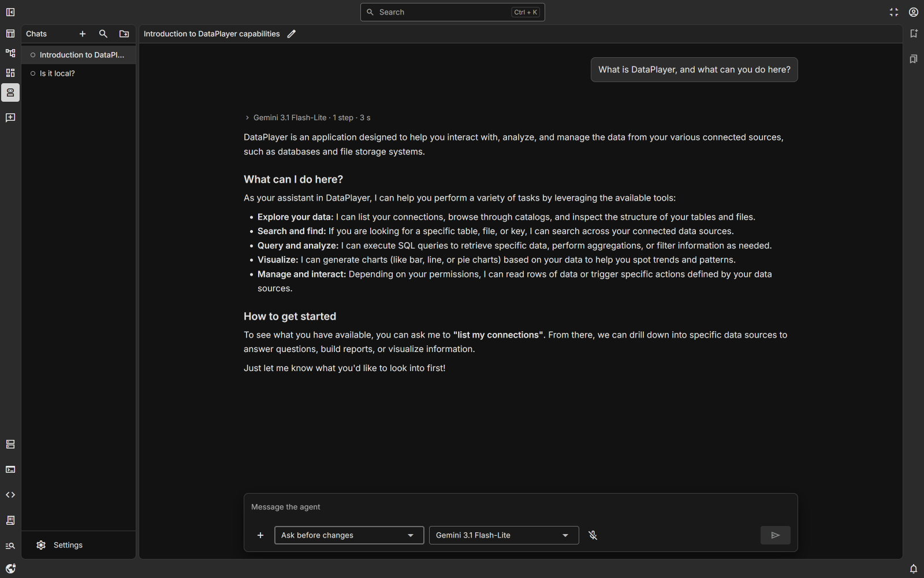Send the message with the arrow button
Image resolution: width=924 pixels, height=578 pixels.
(776, 535)
